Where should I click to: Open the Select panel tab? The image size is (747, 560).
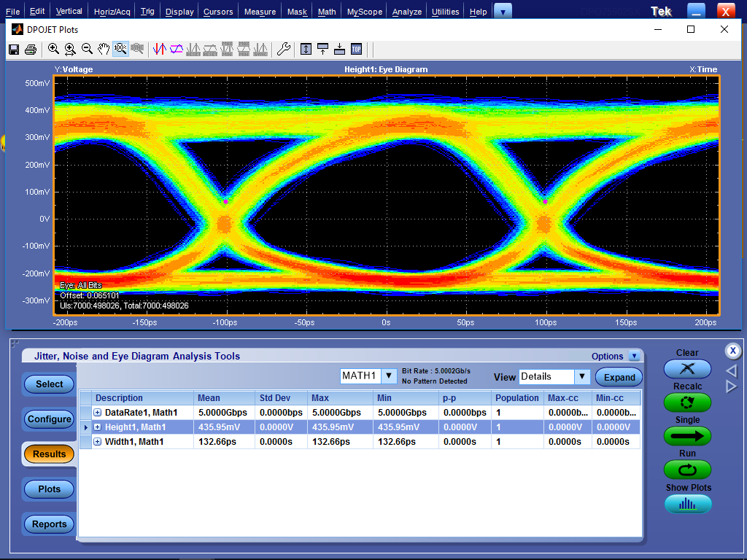[x=49, y=384]
